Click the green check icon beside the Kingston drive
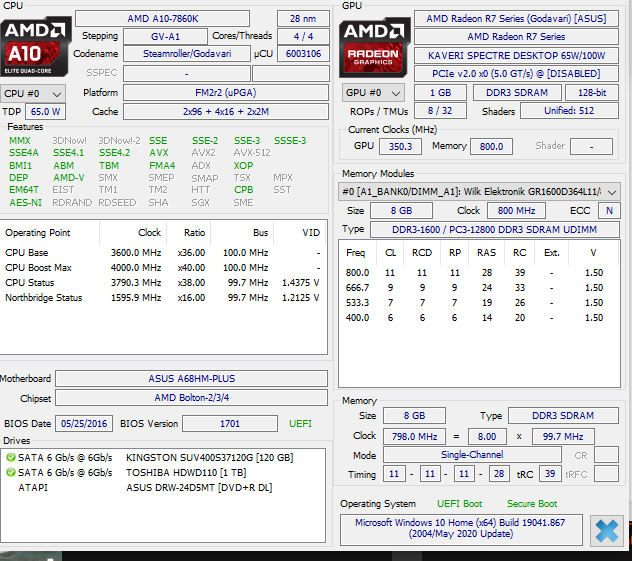The height and width of the screenshot is (561, 632). (11, 457)
